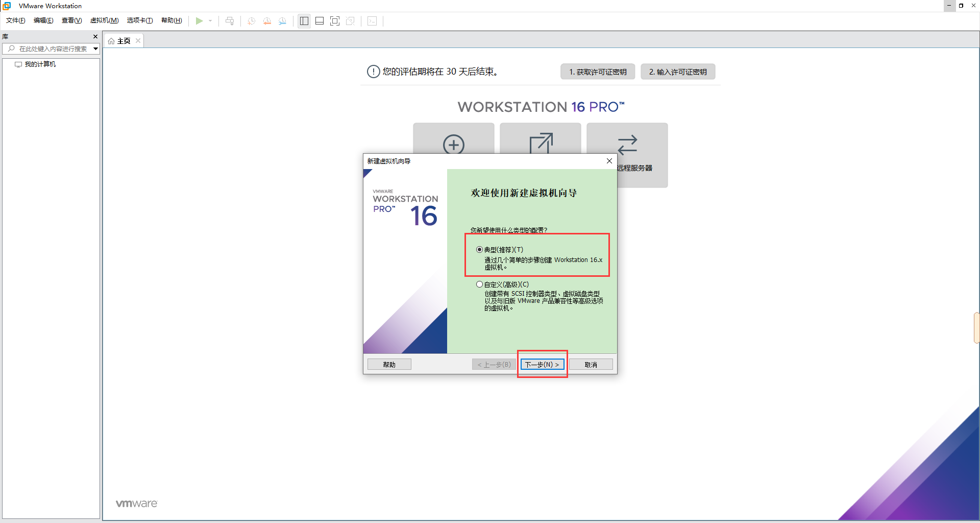Toggle the thumbnail bar view icon
The image size is (980, 523).
(x=320, y=21)
